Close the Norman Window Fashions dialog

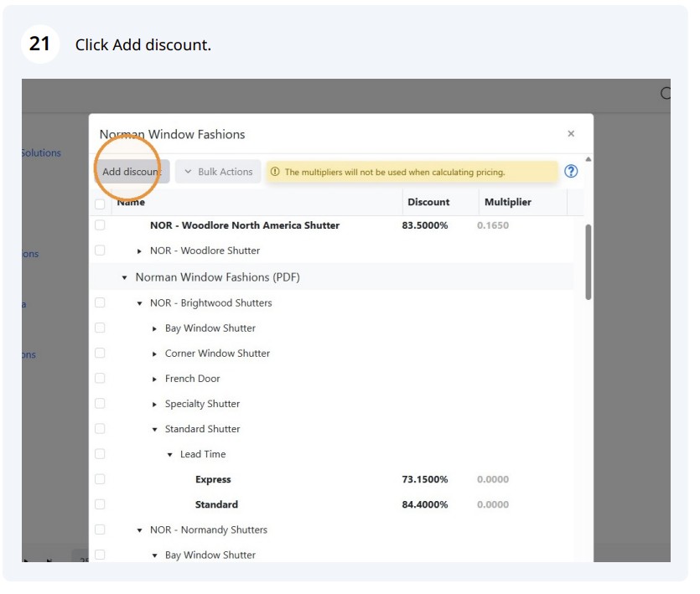click(571, 134)
